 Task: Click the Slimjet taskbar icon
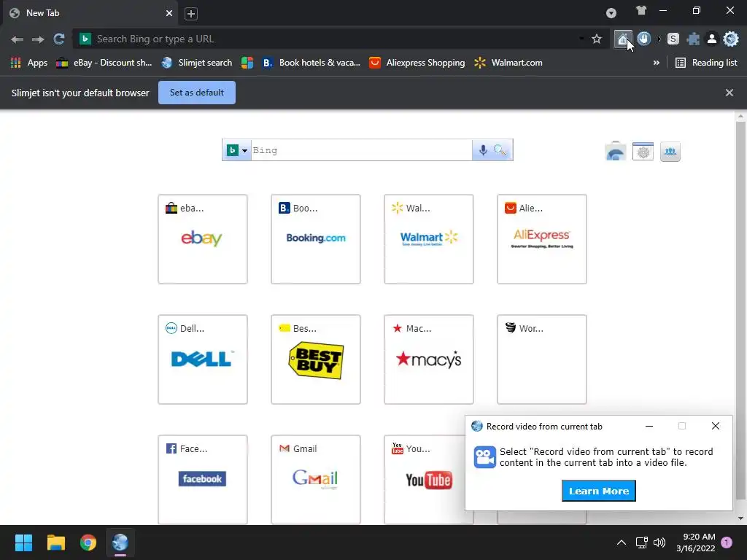coord(120,542)
